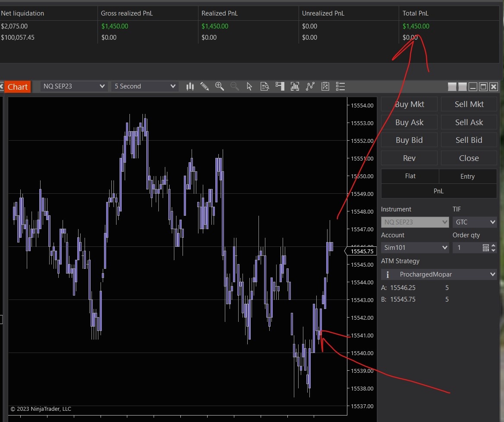This screenshot has height=422, width=504.
Task: Open the chart properties list icon
Action: 340,87
